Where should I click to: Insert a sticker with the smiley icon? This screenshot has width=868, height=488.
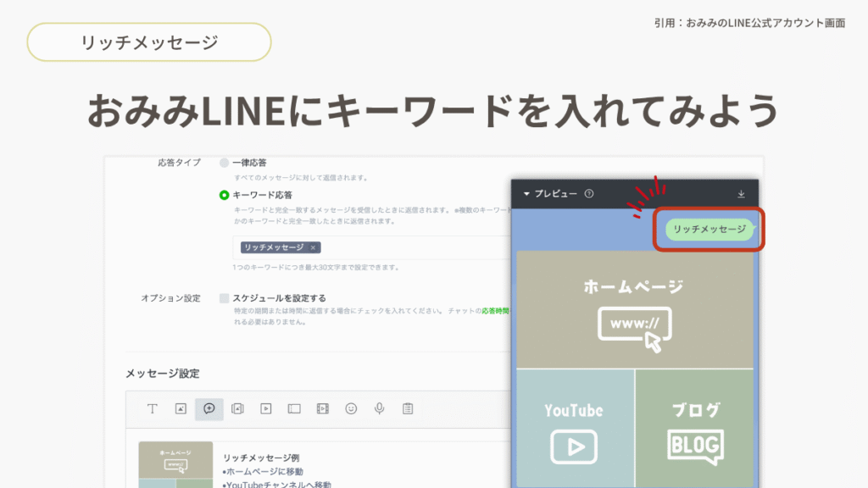[x=351, y=408]
